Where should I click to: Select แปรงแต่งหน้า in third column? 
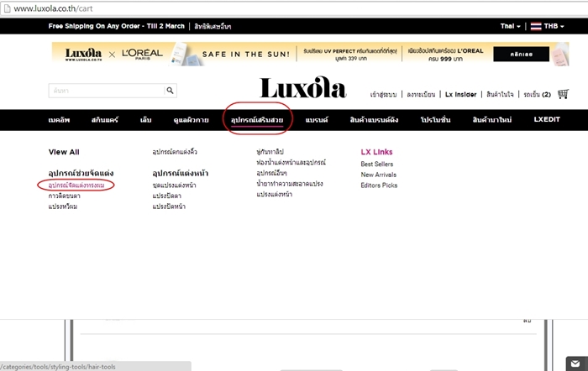(274, 194)
